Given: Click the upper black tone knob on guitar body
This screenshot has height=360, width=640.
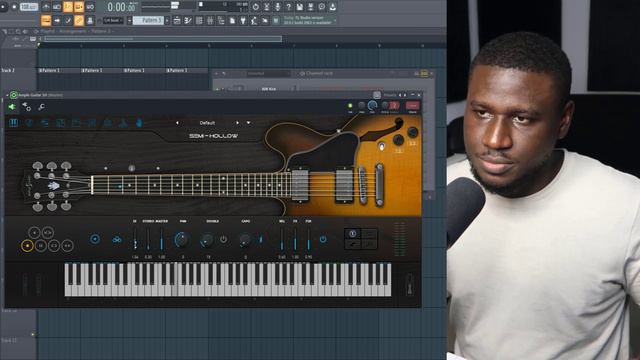Looking at the screenshot, I should [x=413, y=132].
